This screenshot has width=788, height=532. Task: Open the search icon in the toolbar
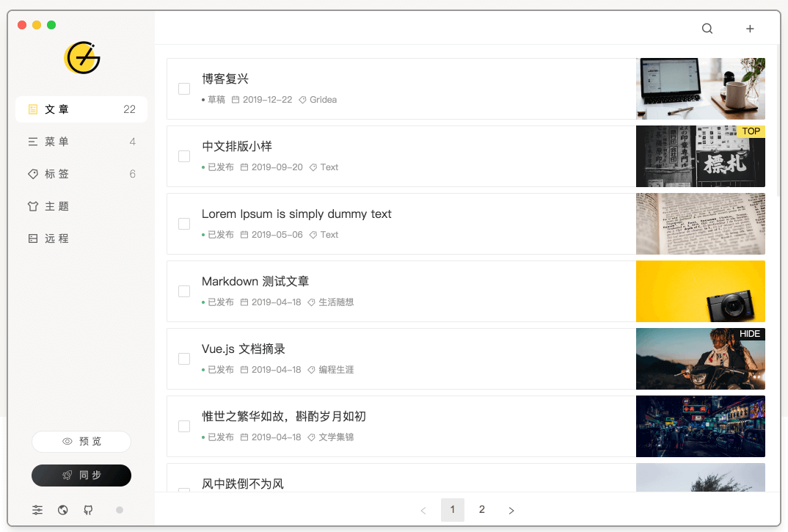point(707,28)
